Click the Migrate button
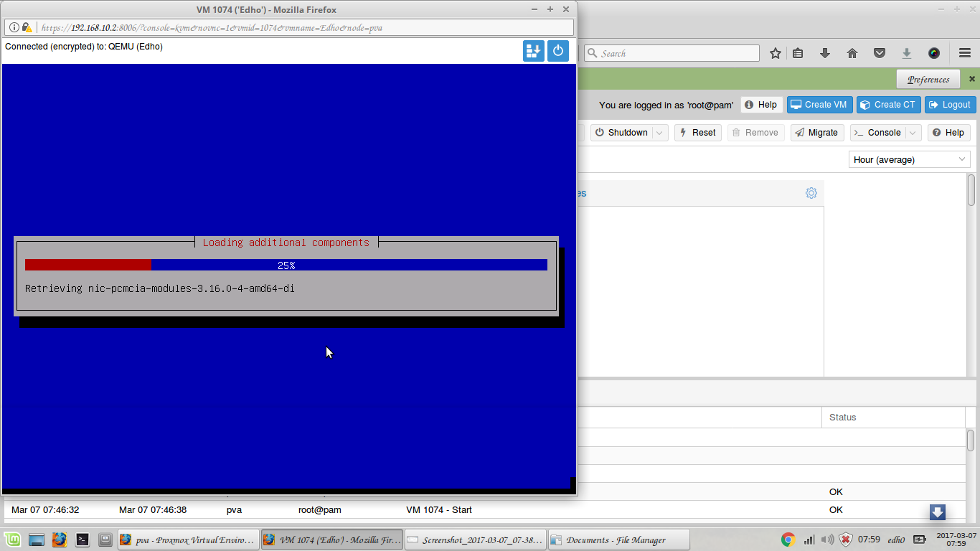 [817, 133]
